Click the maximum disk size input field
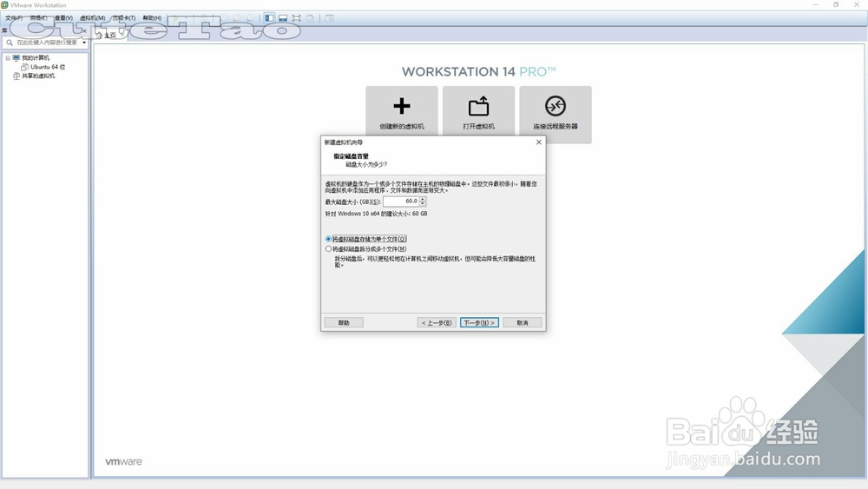 tap(401, 202)
